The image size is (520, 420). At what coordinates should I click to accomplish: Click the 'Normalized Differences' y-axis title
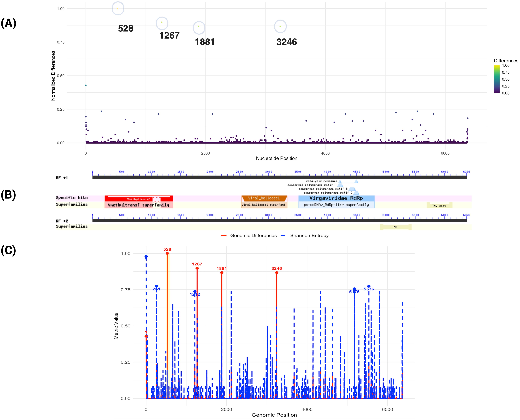pos(53,76)
